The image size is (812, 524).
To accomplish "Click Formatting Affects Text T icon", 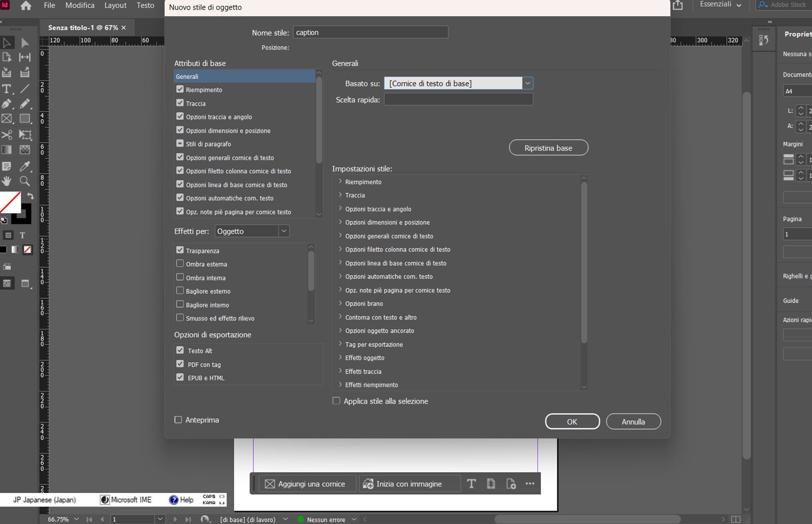I will [22, 235].
